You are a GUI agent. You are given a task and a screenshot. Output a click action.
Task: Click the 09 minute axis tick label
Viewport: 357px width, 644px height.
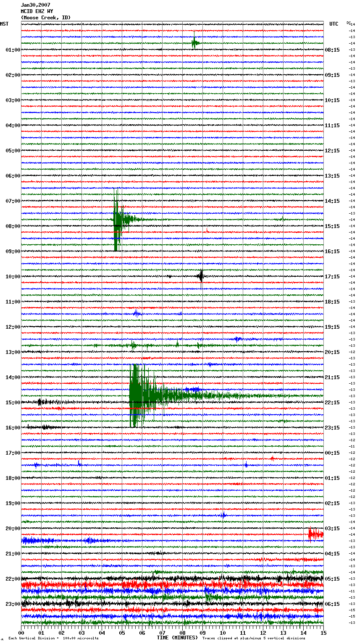click(x=203, y=633)
